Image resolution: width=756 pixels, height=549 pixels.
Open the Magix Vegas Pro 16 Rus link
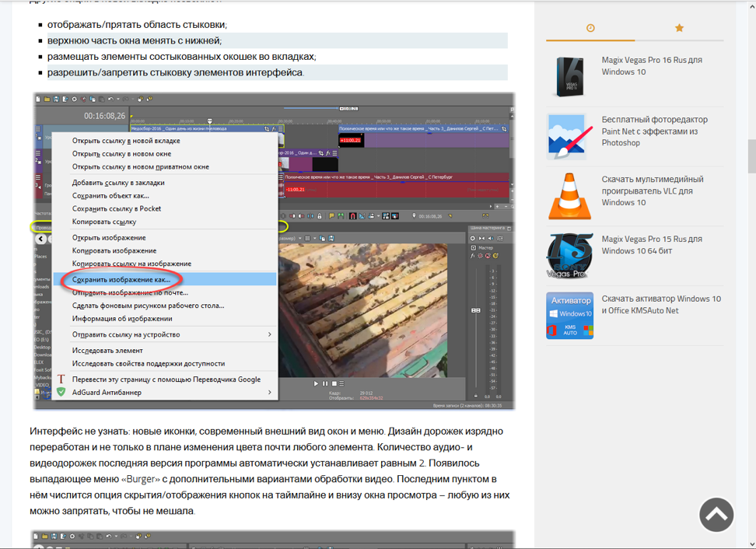651,66
